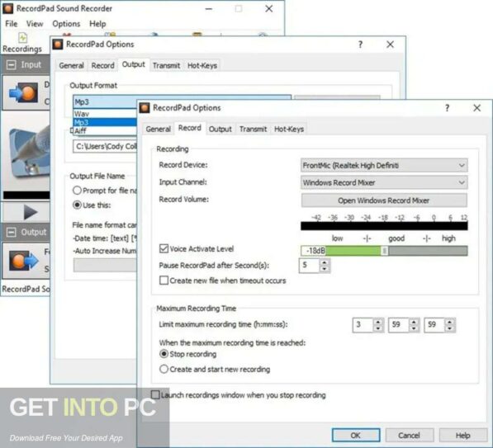Decrease pause seconds with down arrow
Screen dimensions: 493x448
click(325, 269)
